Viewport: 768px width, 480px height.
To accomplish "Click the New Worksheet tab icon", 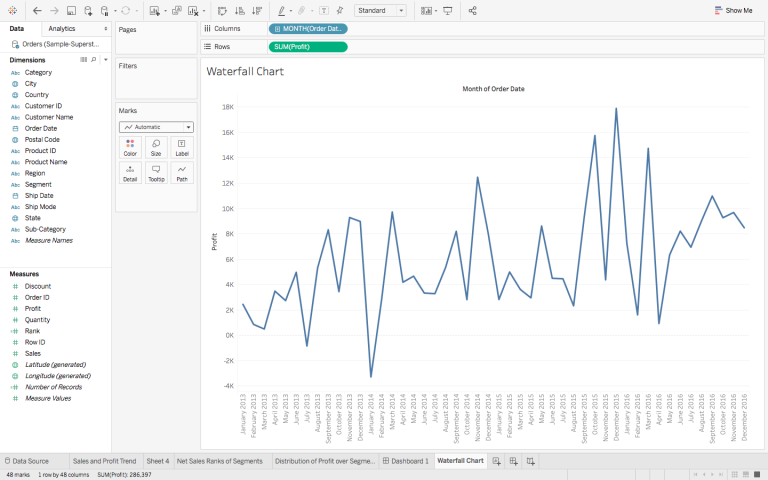I will (x=496, y=461).
